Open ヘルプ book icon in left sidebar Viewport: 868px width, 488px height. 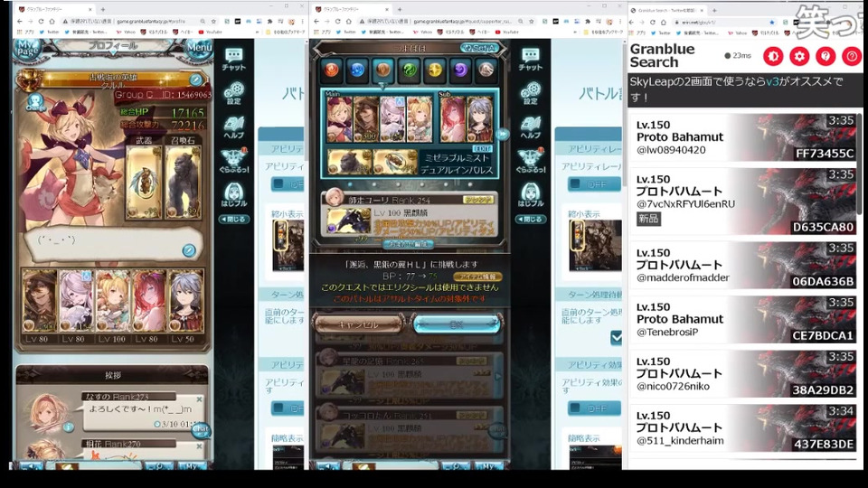(x=233, y=127)
